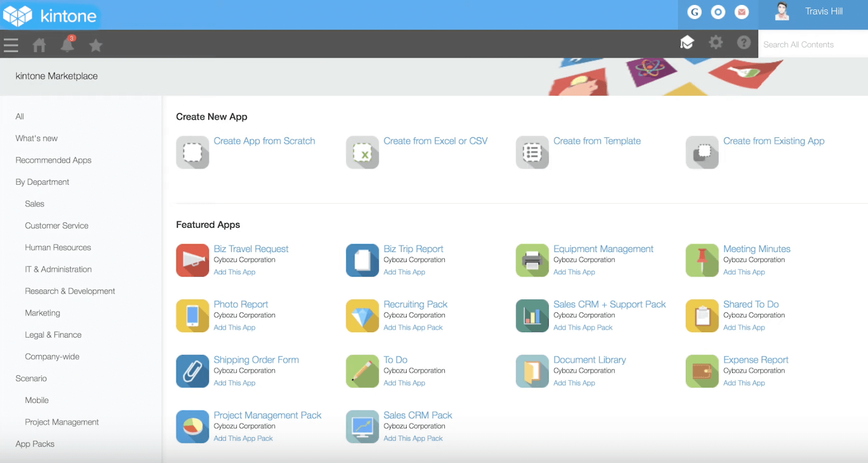
Task: Open the Shared To Do app title
Action: [x=751, y=304]
